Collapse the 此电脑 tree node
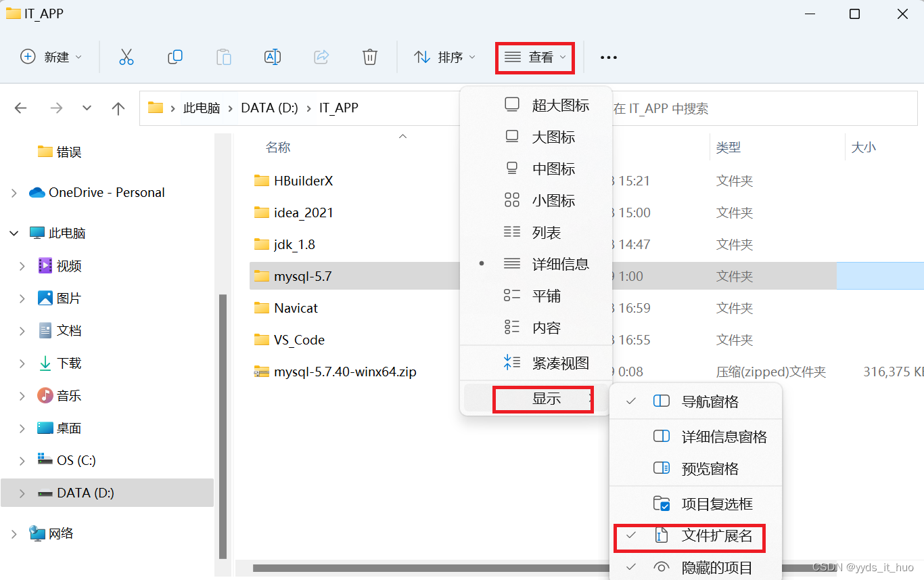924x580 pixels. (14, 233)
